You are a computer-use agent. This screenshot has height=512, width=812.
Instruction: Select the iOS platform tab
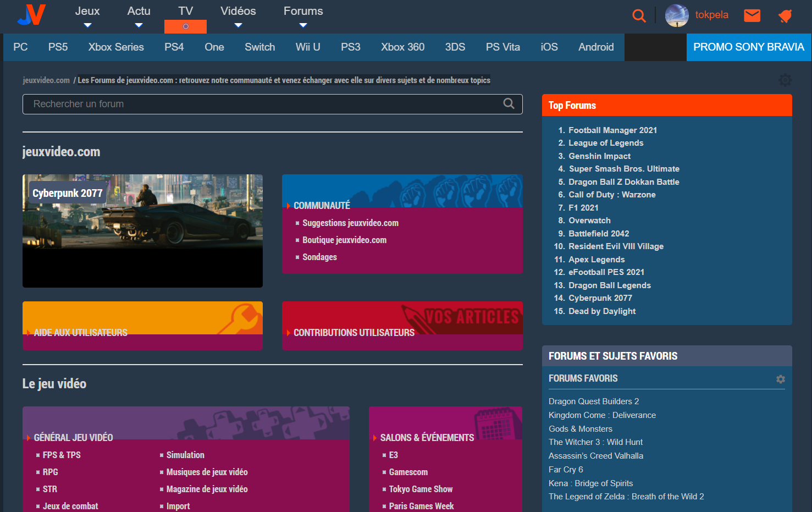tap(549, 47)
